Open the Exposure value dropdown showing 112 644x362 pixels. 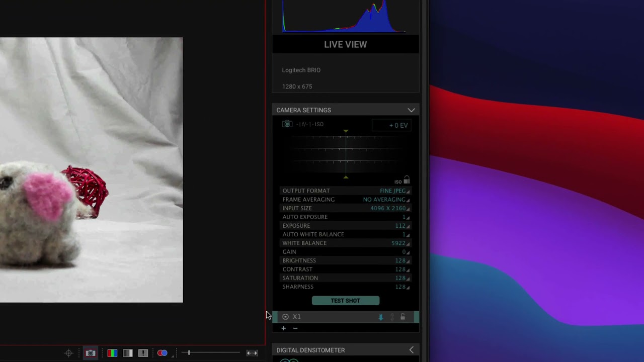tap(402, 226)
